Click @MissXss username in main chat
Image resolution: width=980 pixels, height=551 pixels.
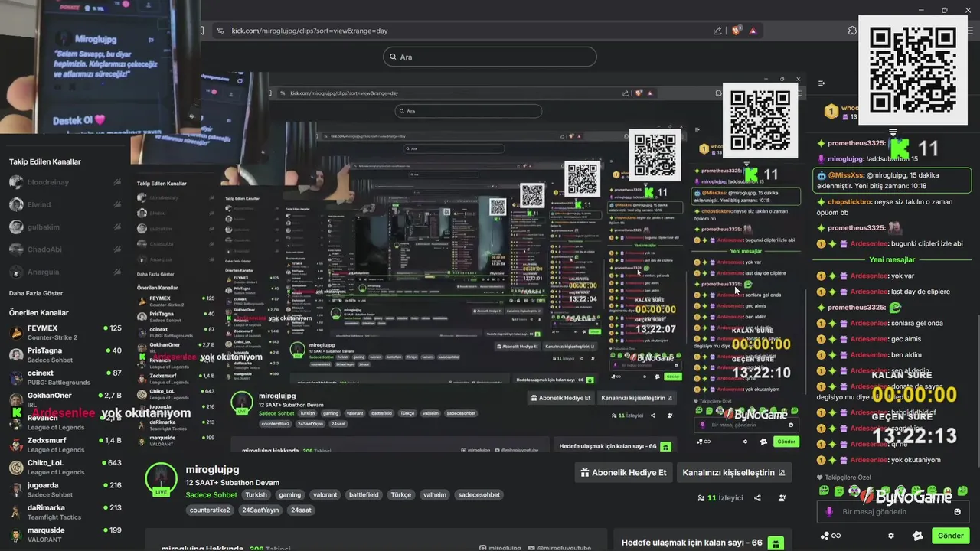(846, 175)
